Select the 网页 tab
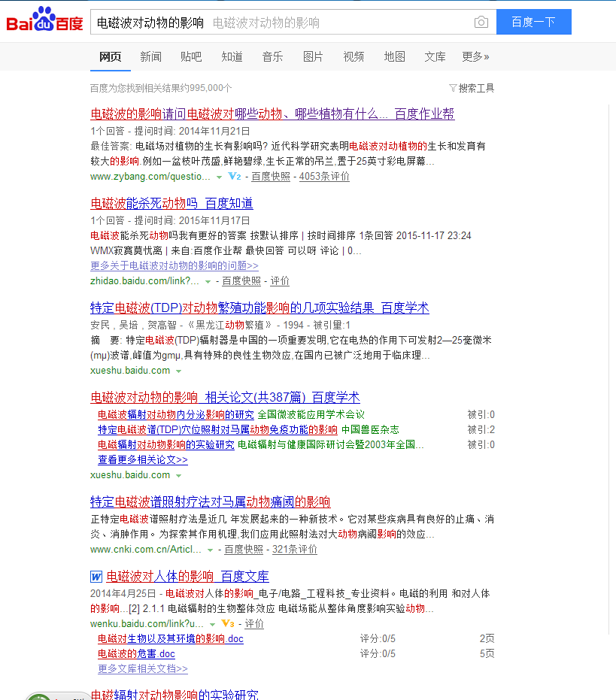This screenshot has width=616, height=700. [x=111, y=56]
